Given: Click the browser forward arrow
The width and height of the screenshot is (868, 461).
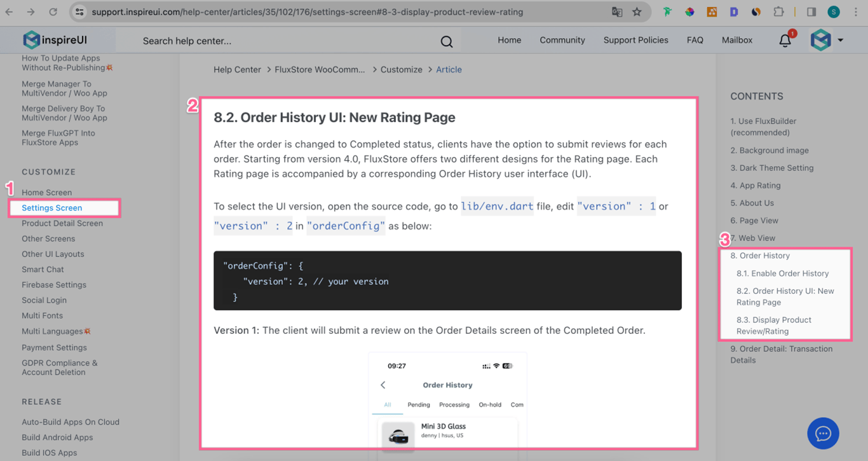Looking at the screenshot, I should point(31,11).
